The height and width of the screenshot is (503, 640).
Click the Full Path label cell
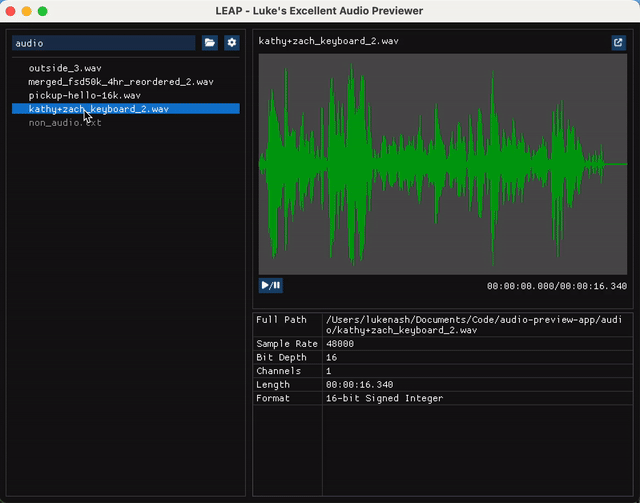pos(288,325)
